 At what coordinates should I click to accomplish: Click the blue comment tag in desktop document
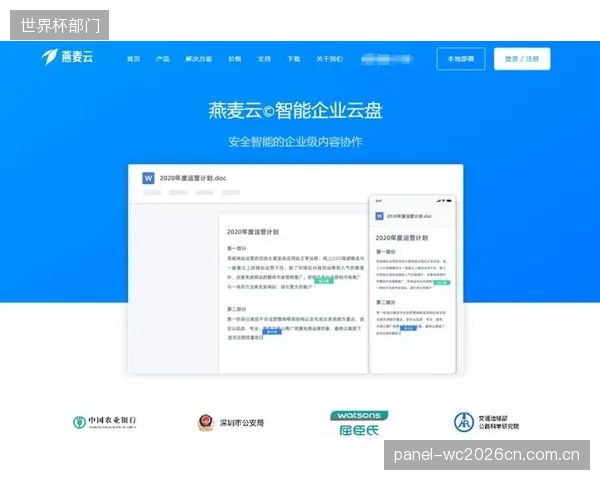pyautogui.click(x=272, y=331)
